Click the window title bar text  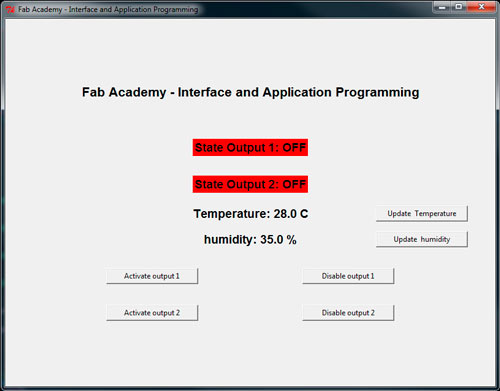click(x=108, y=9)
